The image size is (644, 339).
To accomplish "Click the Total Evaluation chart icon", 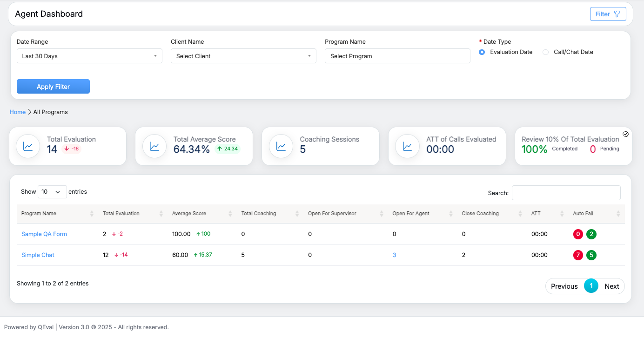I will (x=28, y=146).
